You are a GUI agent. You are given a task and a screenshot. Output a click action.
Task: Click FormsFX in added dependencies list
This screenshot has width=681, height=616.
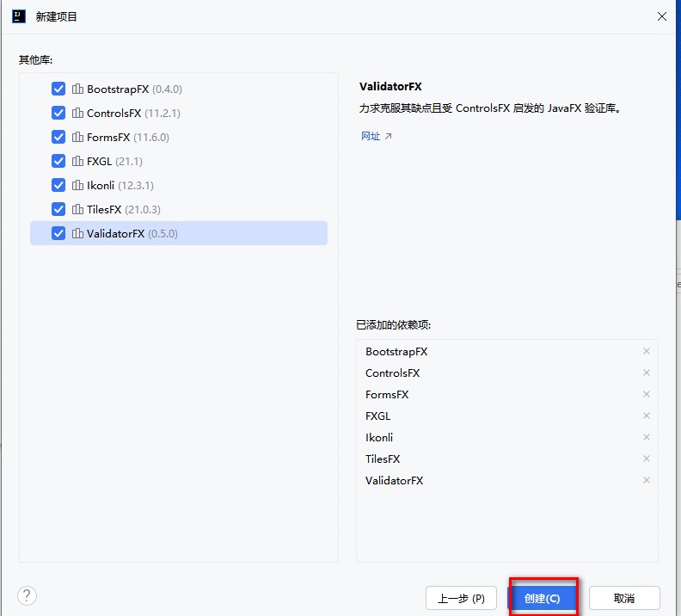(x=387, y=394)
